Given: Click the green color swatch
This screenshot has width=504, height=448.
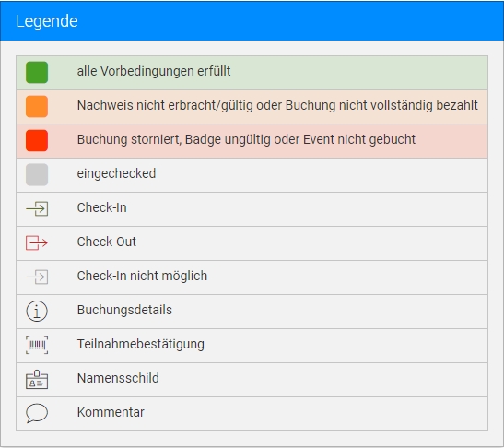Looking at the screenshot, I should [x=37, y=72].
